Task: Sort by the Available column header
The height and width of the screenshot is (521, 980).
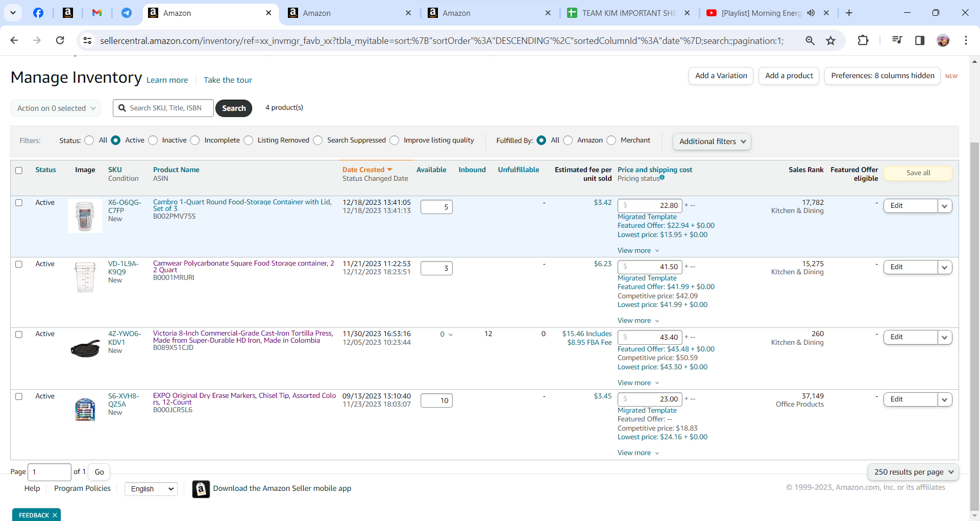Action: 431,170
